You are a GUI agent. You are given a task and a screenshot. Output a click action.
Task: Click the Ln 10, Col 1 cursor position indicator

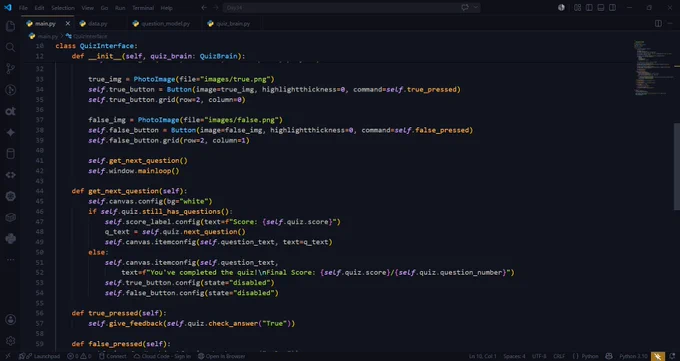tap(482, 356)
